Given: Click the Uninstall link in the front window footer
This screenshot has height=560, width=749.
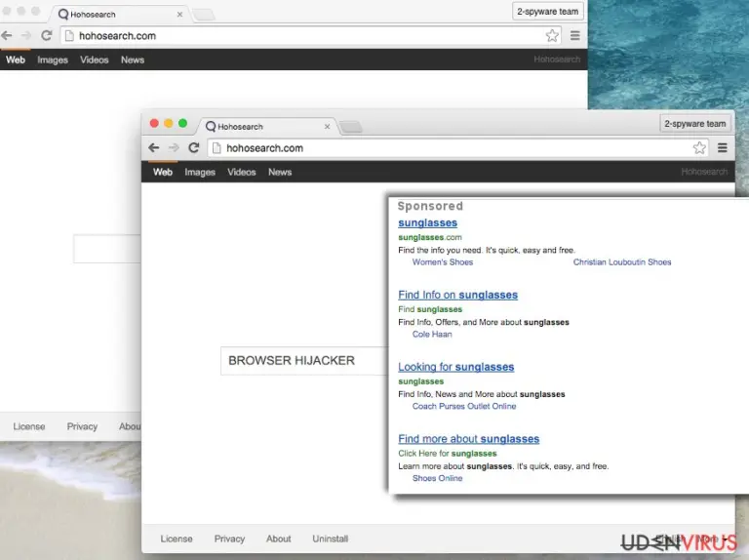Looking at the screenshot, I should click(x=330, y=539).
